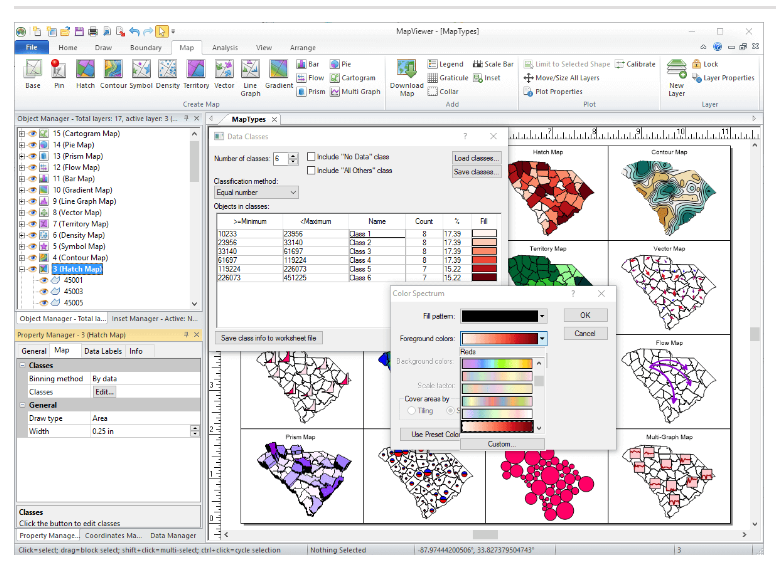Click Move/Size All Layers

tap(562, 78)
